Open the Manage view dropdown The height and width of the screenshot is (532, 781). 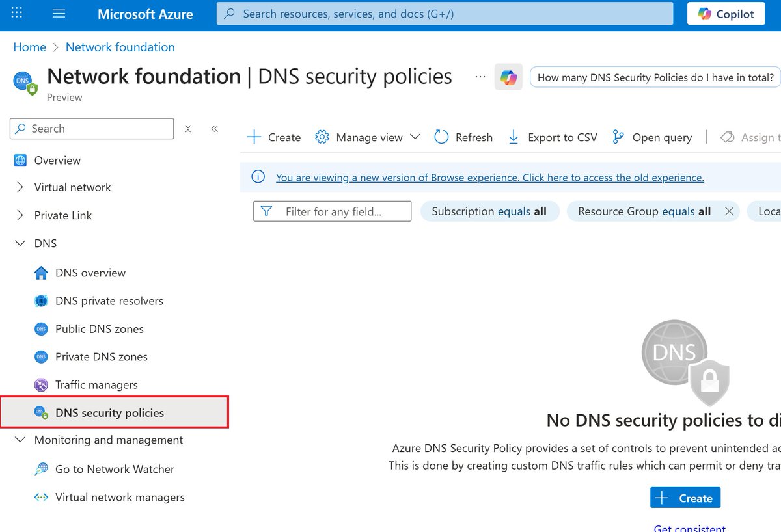(368, 137)
